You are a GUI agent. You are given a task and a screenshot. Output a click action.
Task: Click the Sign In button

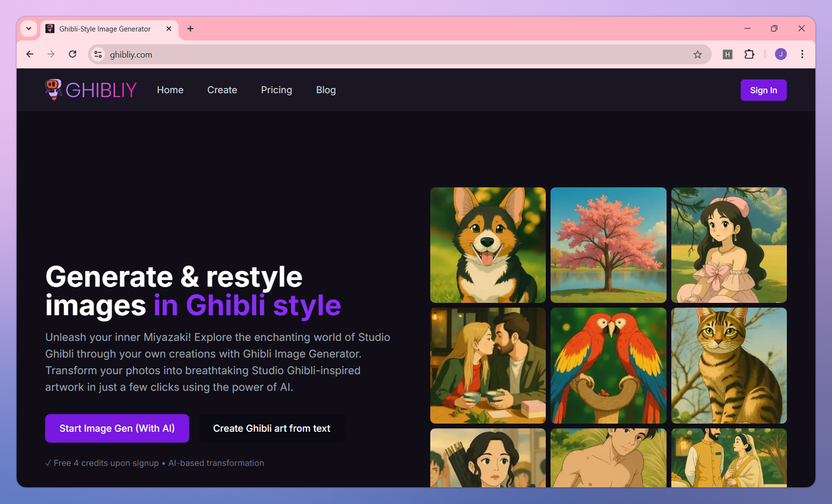(763, 90)
